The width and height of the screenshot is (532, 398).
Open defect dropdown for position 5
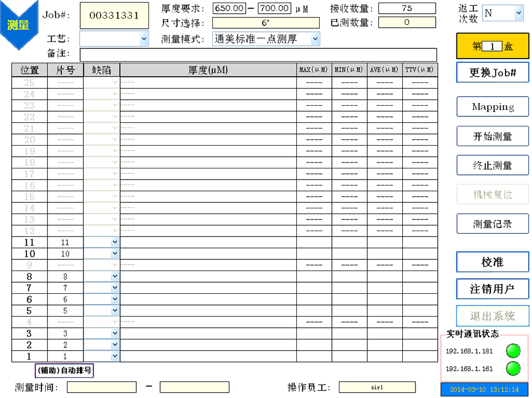pos(115,311)
